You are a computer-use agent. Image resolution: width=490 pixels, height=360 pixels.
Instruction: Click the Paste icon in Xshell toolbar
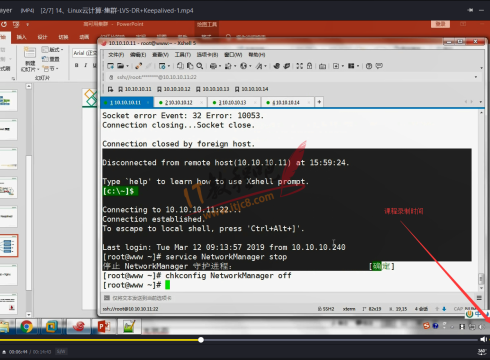(190, 66)
